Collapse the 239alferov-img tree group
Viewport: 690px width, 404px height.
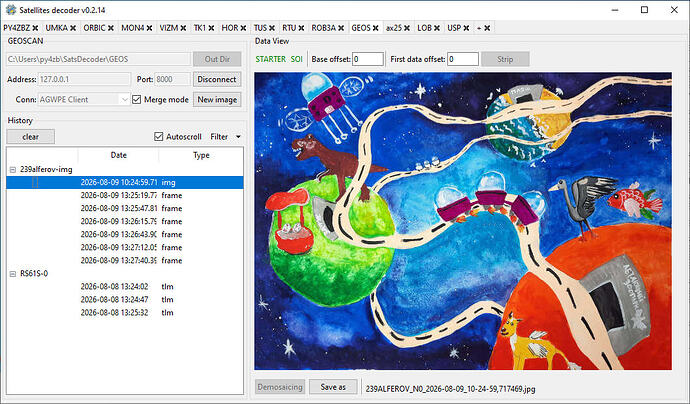click(x=12, y=169)
